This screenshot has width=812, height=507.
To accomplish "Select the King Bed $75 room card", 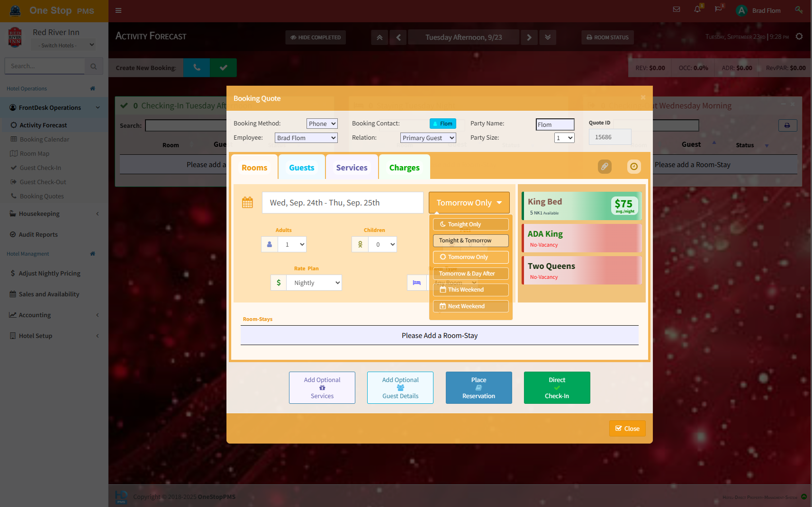I will point(581,206).
